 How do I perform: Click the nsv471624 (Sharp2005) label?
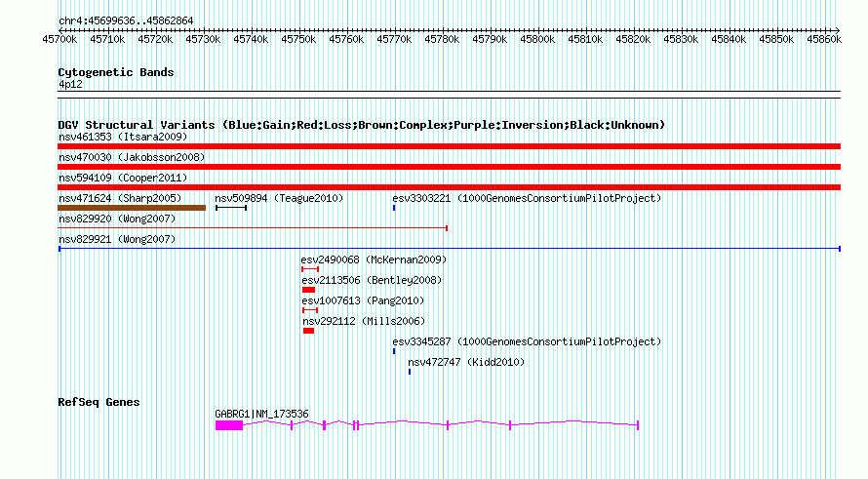[120, 198]
